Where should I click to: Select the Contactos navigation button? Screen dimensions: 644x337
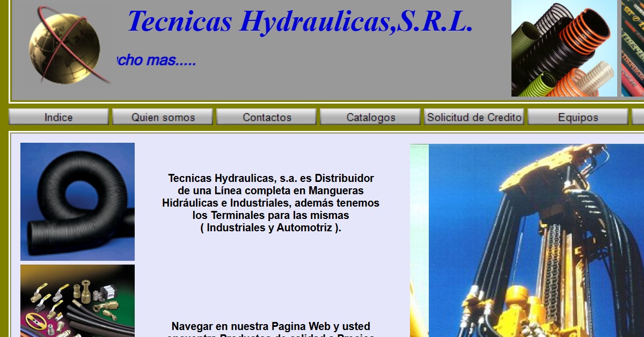coord(267,117)
